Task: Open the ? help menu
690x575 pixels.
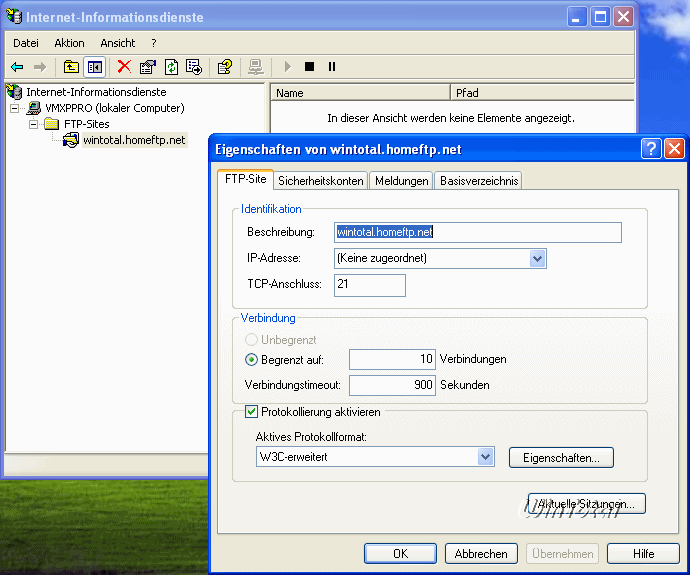Action: click(154, 43)
